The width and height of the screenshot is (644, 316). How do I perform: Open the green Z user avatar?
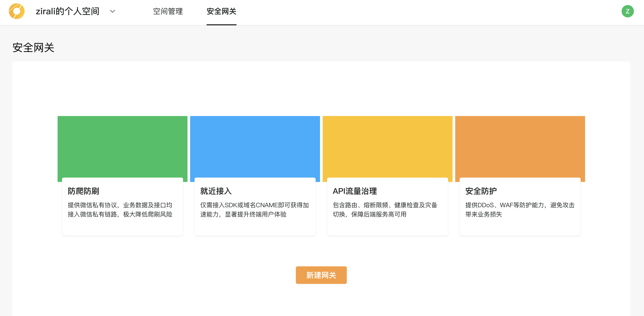point(627,11)
